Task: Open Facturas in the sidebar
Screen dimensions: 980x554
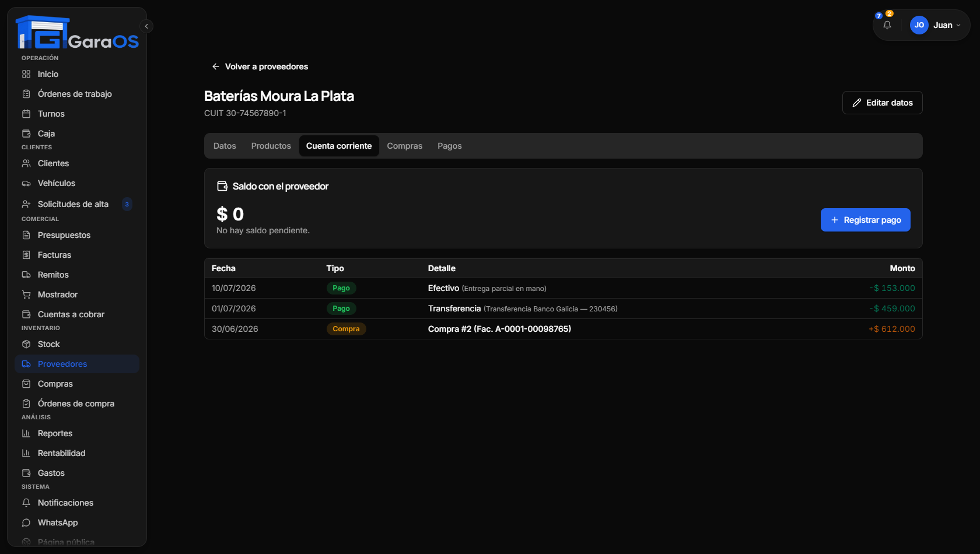Action: 77,255
